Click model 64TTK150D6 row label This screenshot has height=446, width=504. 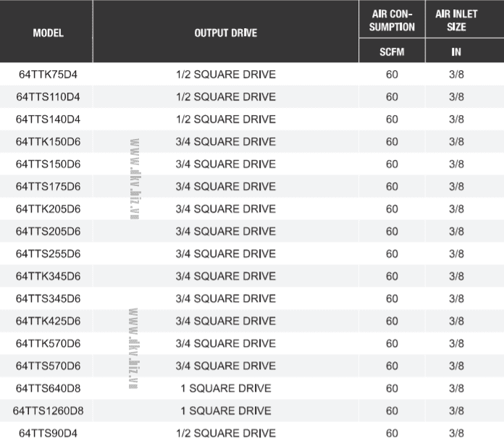[48, 142]
